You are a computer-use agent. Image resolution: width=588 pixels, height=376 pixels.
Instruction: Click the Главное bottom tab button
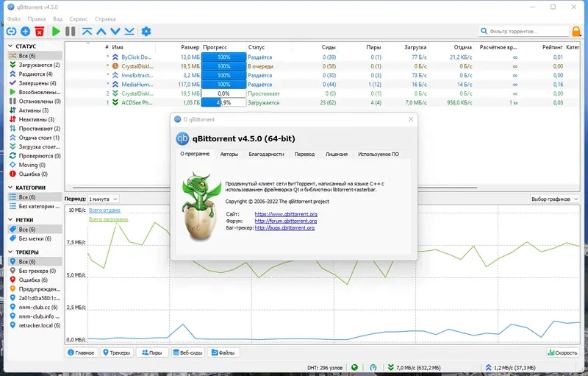[x=81, y=352]
